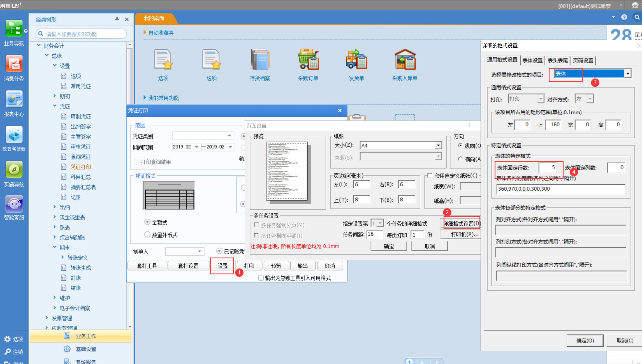The height and width of the screenshot is (364, 642).
Task: Open the 业务导航 business navigation icon
Action: tap(14, 28)
